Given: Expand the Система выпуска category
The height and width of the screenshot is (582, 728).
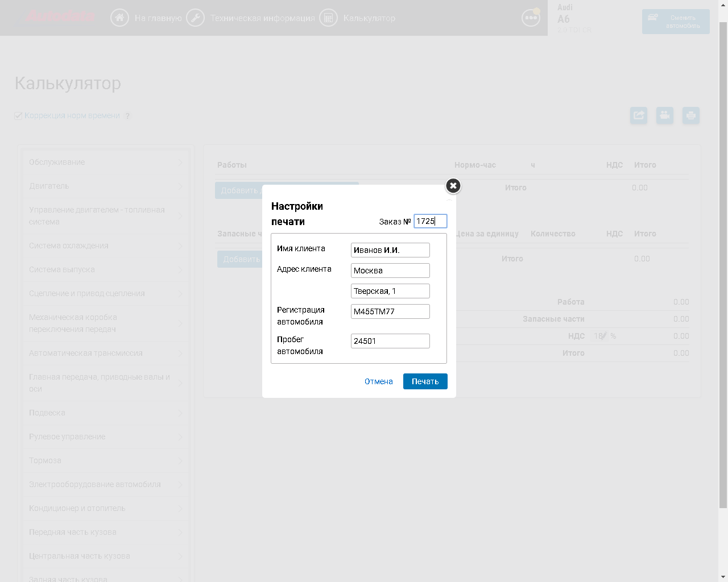Looking at the screenshot, I should pos(105,269).
